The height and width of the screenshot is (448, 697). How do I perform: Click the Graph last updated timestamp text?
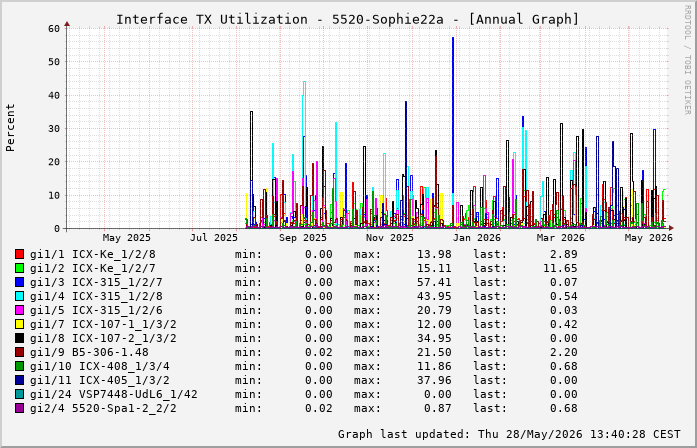click(x=509, y=434)
